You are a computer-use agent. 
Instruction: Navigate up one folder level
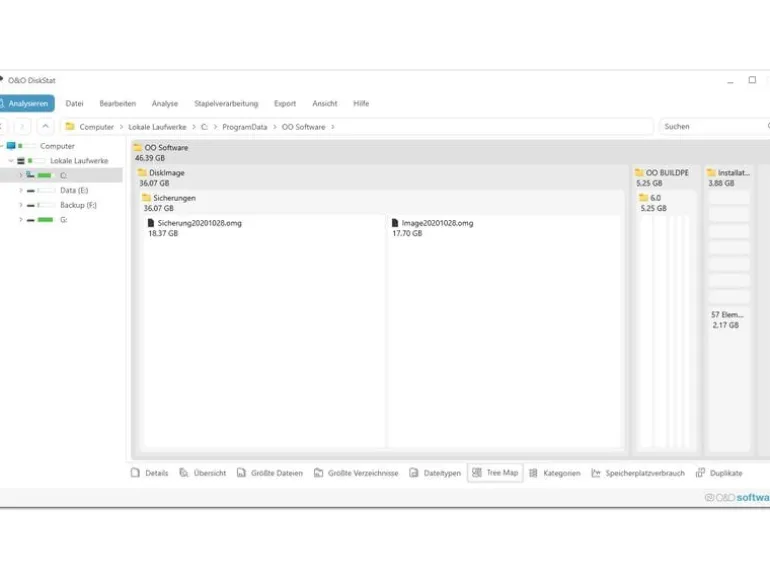click(45, 127)
